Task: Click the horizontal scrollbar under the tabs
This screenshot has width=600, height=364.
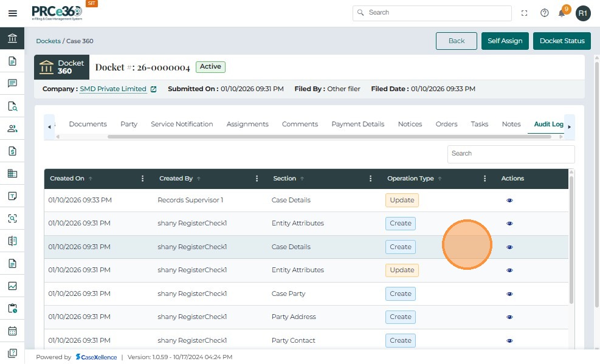Action: pyautogui.click(x=329, y=137)
